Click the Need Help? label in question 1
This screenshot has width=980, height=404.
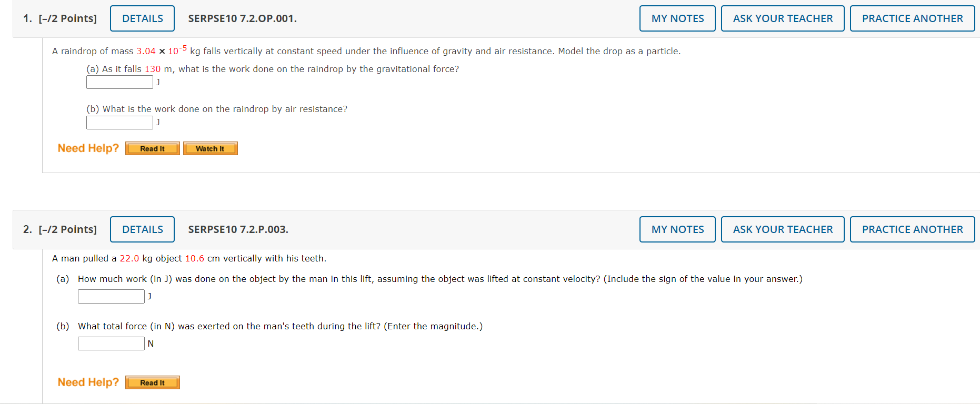coord(88,148)
